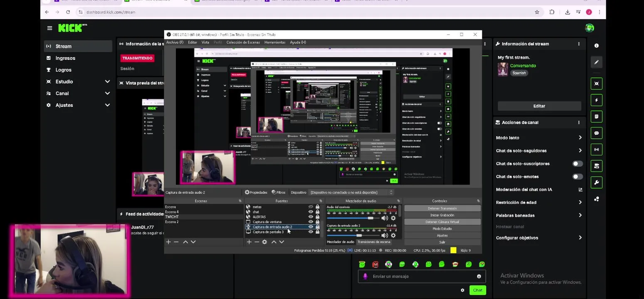The width and height of the screenshot is (644, 299).
Task: Click the wrench icon in Kick's right toolbar
Action: (x=597, y=182)
